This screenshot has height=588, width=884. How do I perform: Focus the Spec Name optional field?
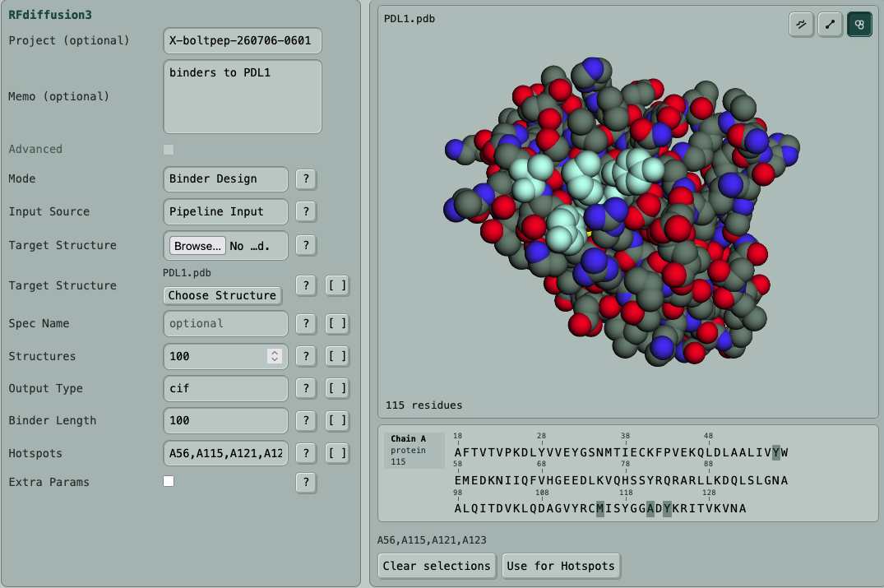click(x=225, y=323)
